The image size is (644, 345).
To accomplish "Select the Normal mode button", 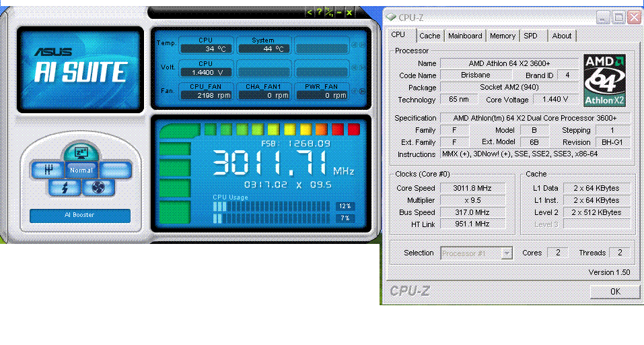I will tap(81, 170).
